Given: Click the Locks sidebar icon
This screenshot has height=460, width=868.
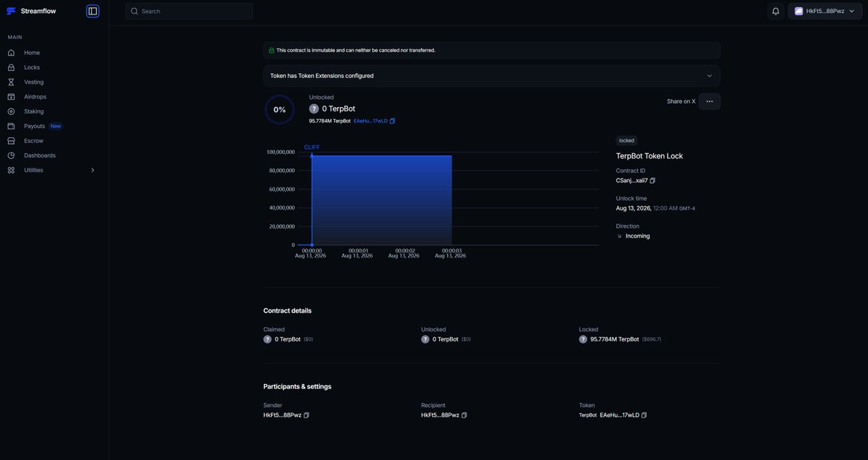Looking at the screenshot, I should click(11, 67).
